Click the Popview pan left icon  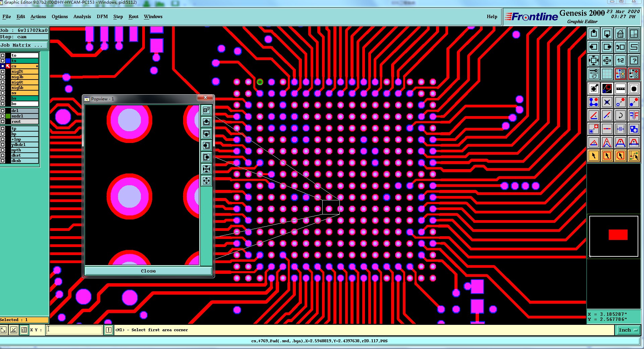click(207, 145)
